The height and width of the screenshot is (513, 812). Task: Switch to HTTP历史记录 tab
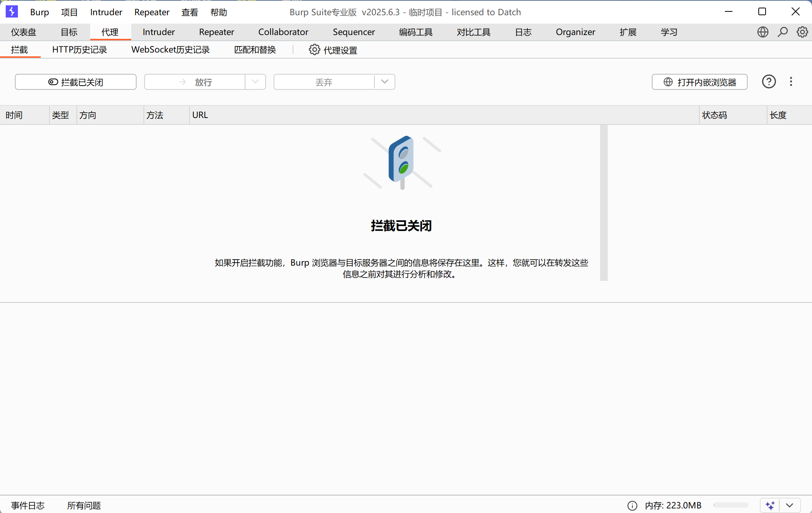tap(80, 50)
